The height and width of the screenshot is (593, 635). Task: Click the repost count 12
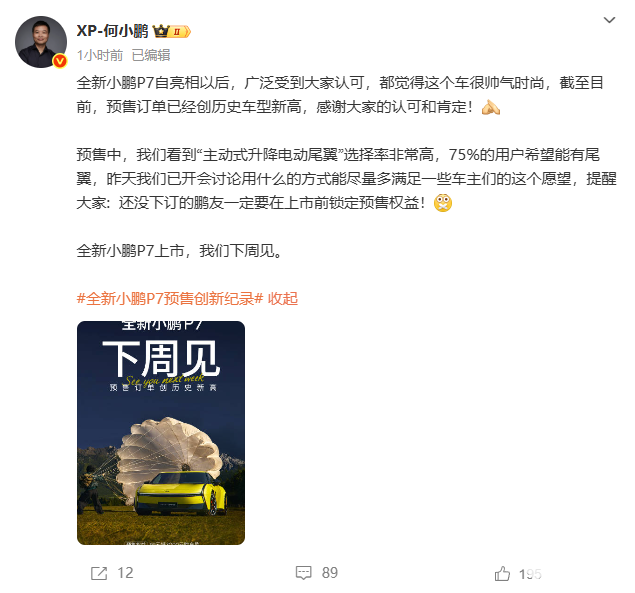[x=125, y=573]
